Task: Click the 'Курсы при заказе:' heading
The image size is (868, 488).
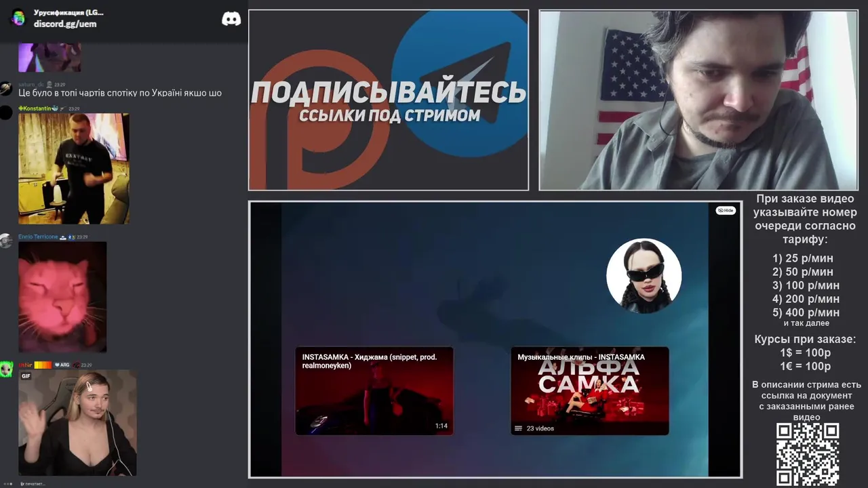Action: tap(805, 340)
